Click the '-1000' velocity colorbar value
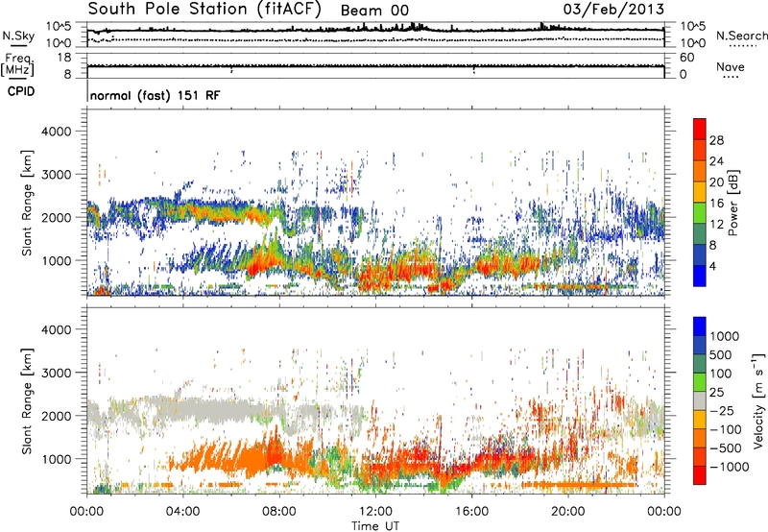This screenshot has width=768, height=532. [x=729, y=467]
